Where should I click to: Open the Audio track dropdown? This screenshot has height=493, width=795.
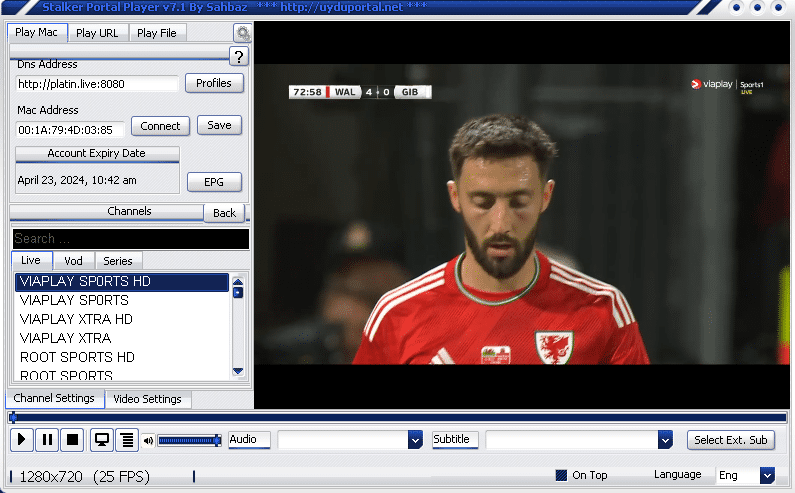click(x=415, y=440)
